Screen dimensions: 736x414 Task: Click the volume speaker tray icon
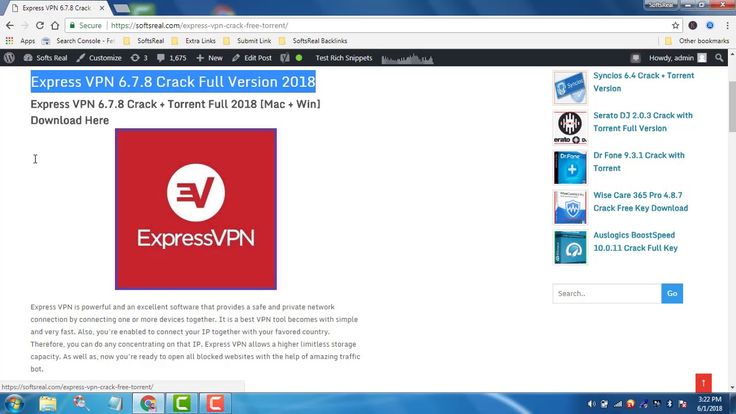pyautogui.click(x=591, y=404)
